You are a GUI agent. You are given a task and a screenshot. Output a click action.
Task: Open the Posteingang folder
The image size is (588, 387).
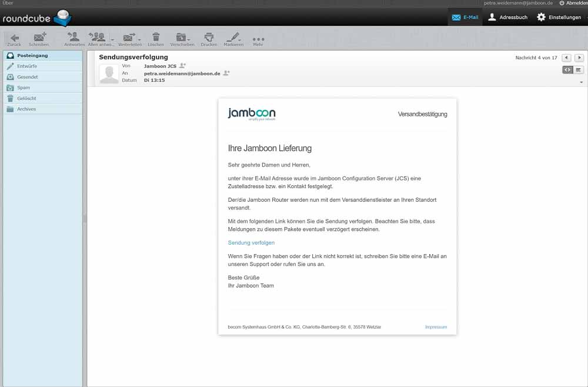pos(43,55)
